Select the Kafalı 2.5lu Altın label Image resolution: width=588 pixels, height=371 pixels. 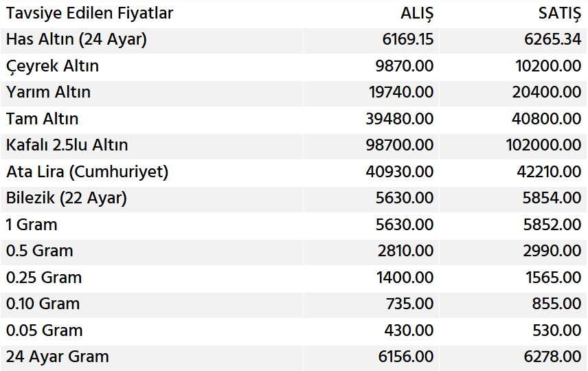[67, 145]
